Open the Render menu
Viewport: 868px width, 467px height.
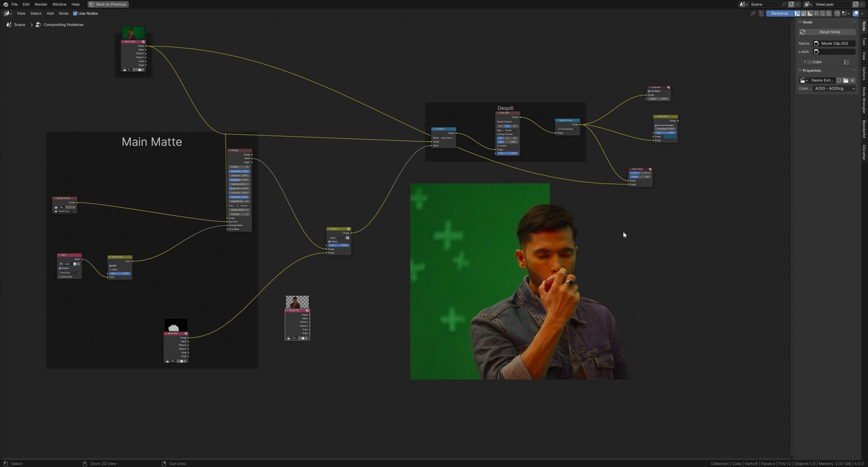click(x=41, y=4)
